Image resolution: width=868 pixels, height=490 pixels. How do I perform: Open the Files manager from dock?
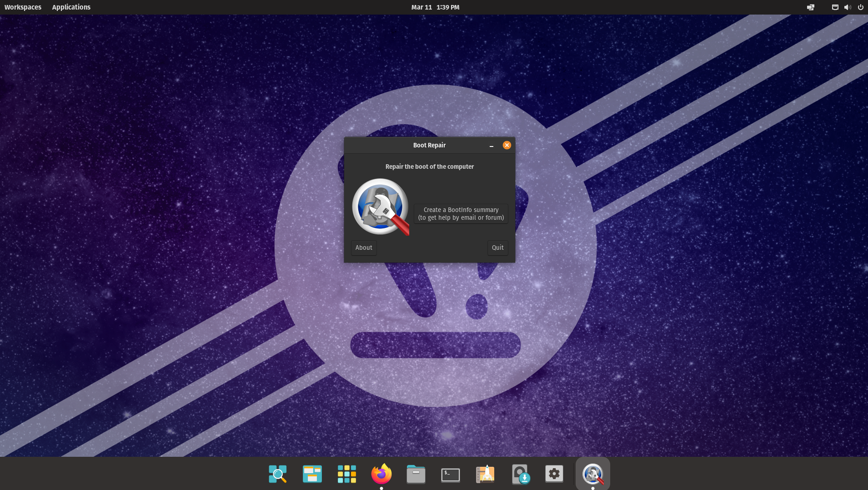pyautogui.click(x=416, y=474)
